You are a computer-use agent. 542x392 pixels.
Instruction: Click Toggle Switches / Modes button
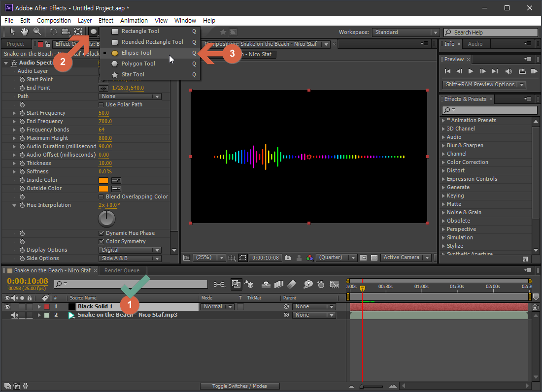(239, 386)
